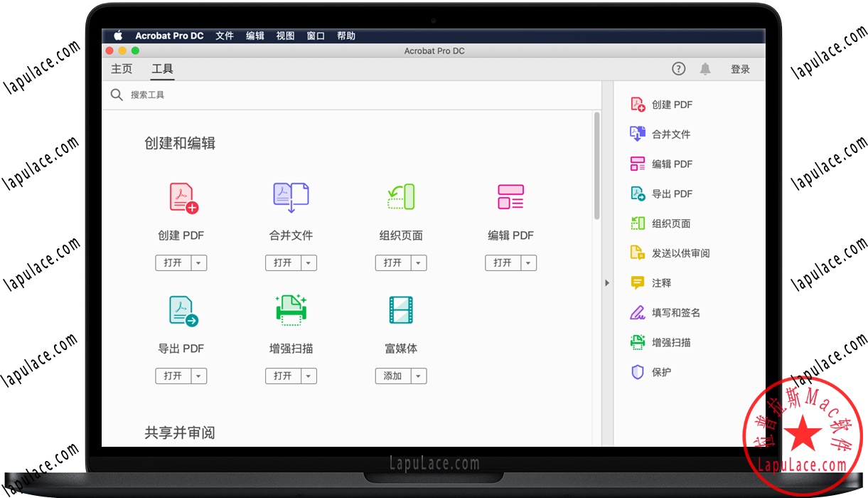Select the 保护 shield icon in sidebar
This screenshot has height=498, width=868.
[638, 372]
